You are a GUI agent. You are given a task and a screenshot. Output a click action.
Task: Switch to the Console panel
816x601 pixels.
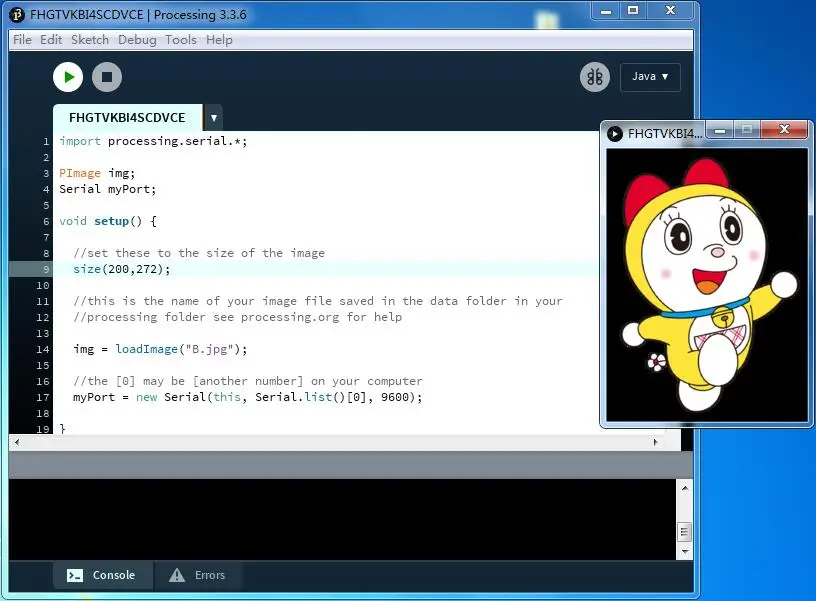(x=102, y=575)
